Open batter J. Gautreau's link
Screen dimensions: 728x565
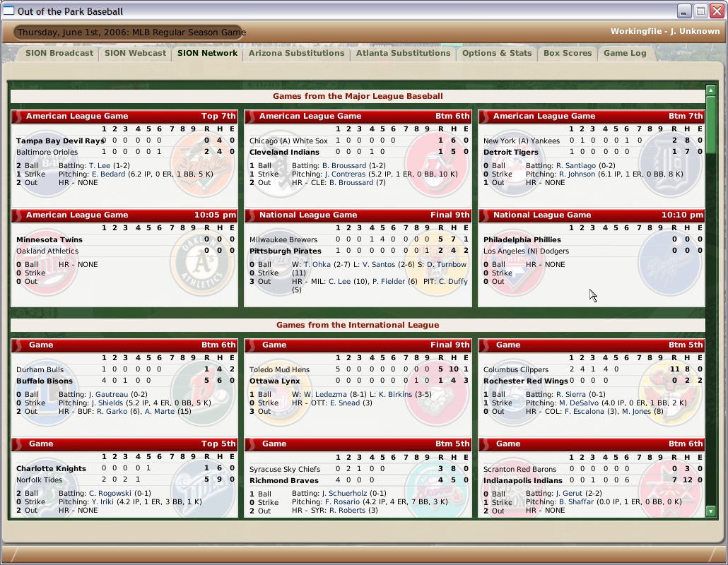tap(108, 394)
